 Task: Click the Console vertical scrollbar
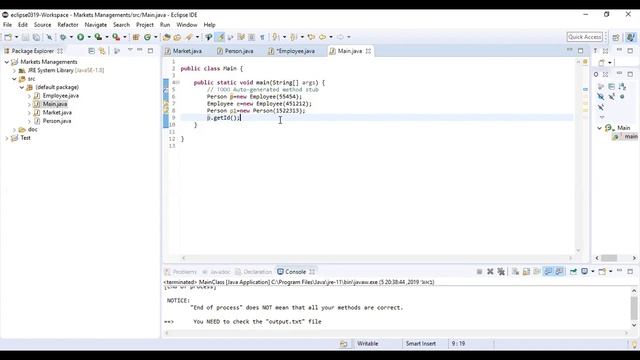click(634, 308)
